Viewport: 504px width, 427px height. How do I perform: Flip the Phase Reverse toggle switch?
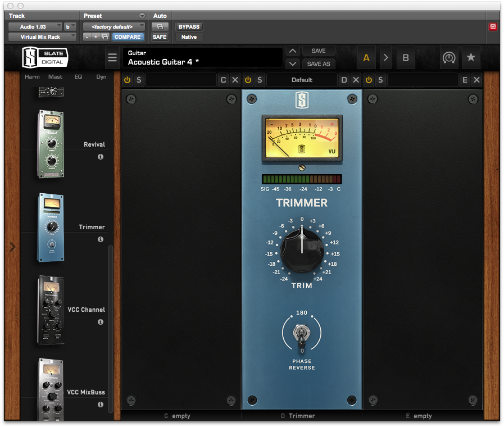pyautogui.click(x=302, y=335)
